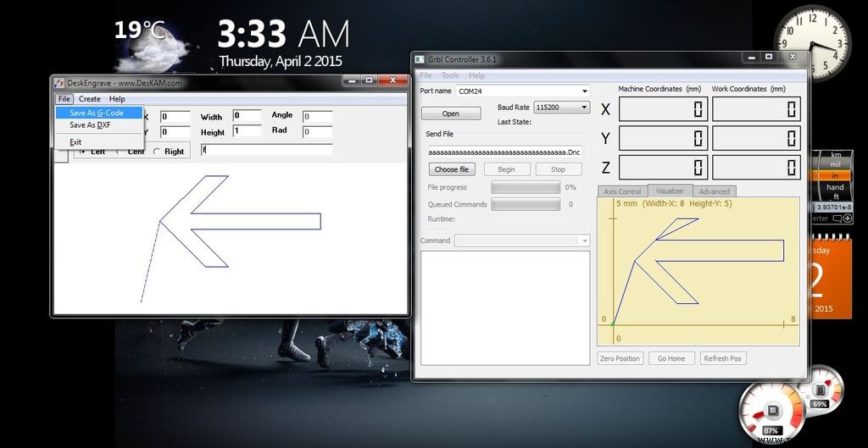868x448 pixels.
Task: Select the Right alignment radio button
Action: click(x=157, y=152)
